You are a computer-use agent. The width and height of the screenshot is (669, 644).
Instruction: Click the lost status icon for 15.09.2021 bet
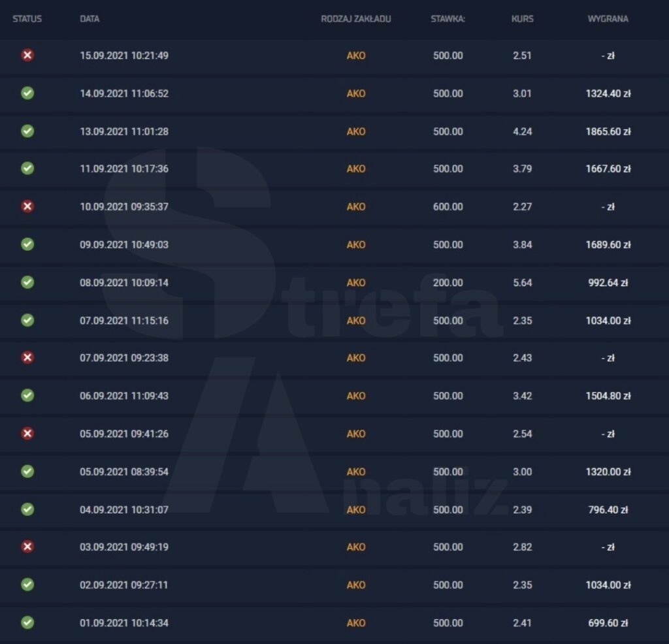pyautogui.click(x=27, y=56)
